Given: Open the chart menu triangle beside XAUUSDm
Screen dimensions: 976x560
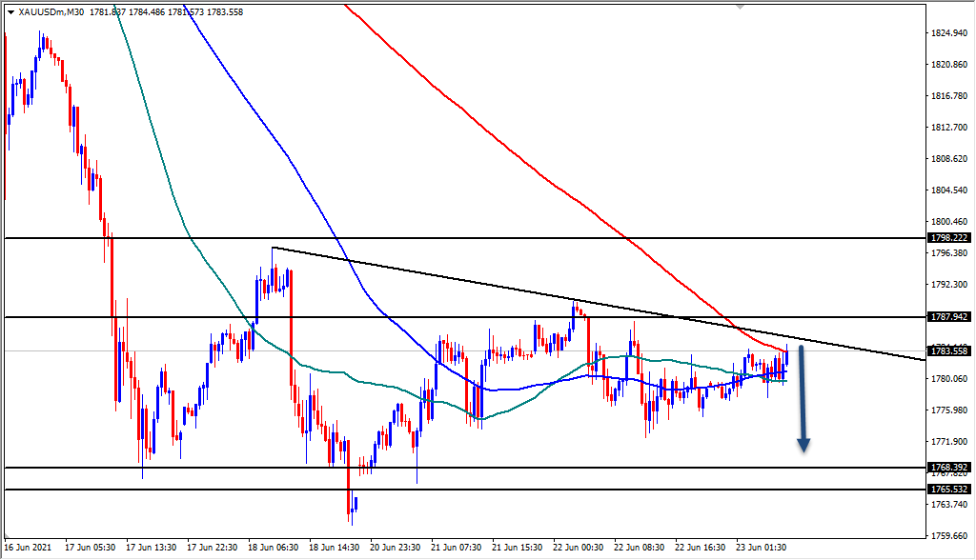Looking at the screenshot, I should pyautogui.click(x=10, y=11).
